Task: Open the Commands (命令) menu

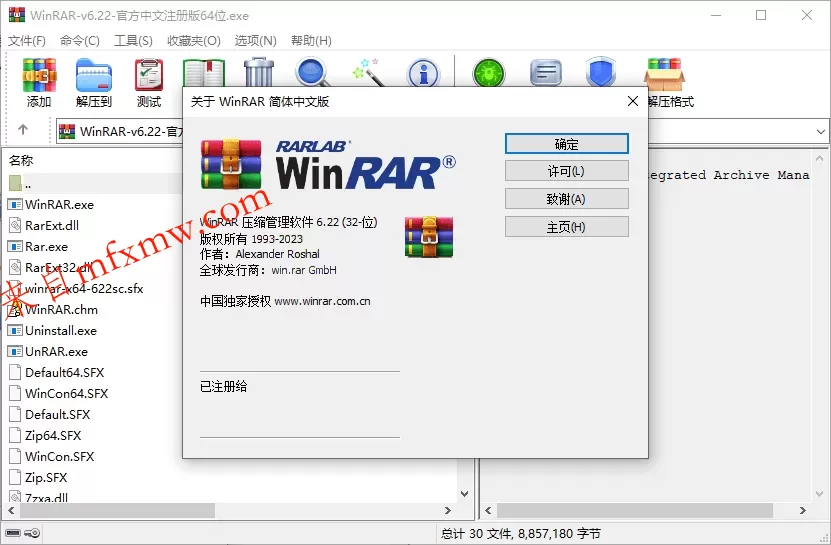Action: click(79, 41)
